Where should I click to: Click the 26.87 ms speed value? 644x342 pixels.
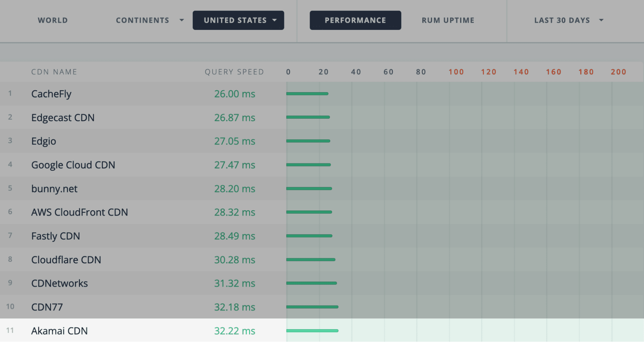coord(235,118)
